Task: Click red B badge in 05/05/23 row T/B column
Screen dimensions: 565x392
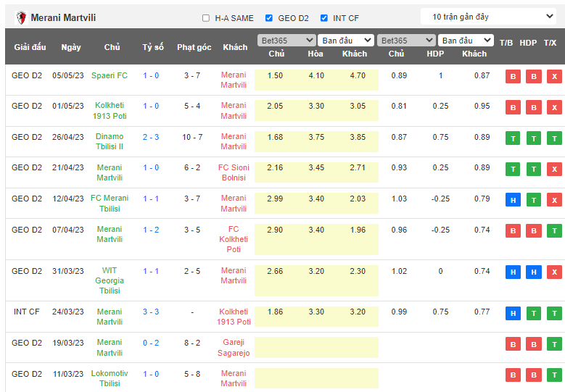Action: click(513, 77)
